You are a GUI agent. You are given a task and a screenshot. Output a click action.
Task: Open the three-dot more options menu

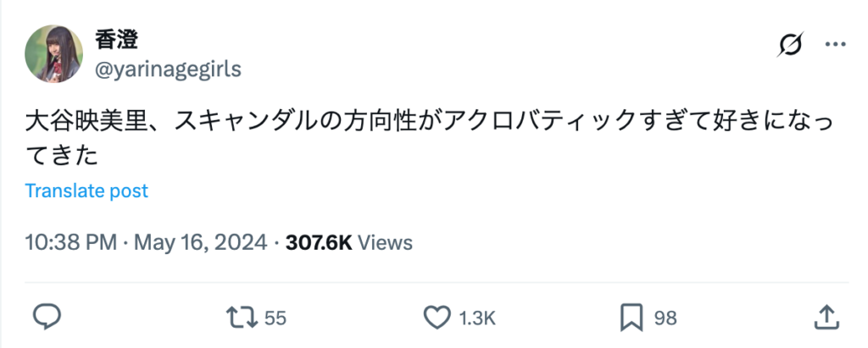pyautogui.click(x=835, y=46)
